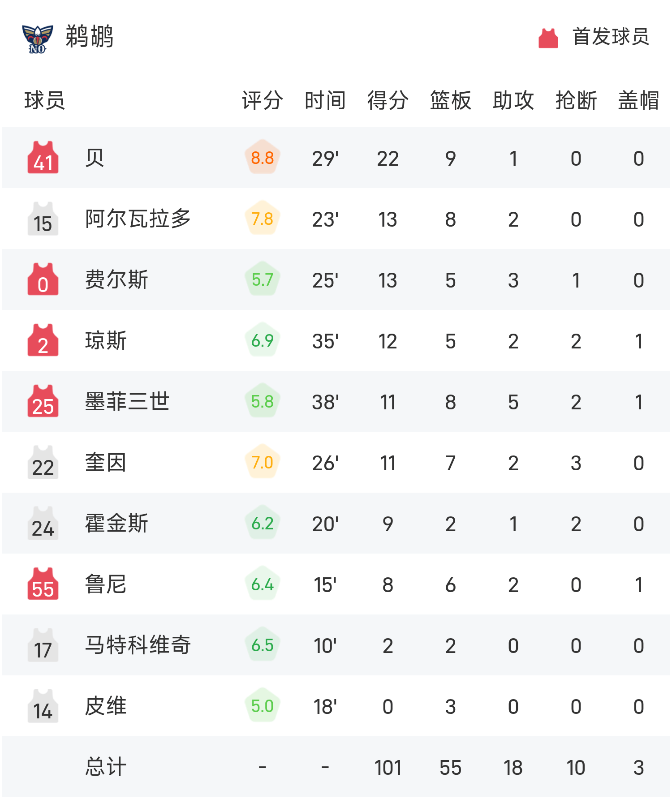Click the gray number 14 jersey icon
The image size is (672, 799).
coord(43,706)
